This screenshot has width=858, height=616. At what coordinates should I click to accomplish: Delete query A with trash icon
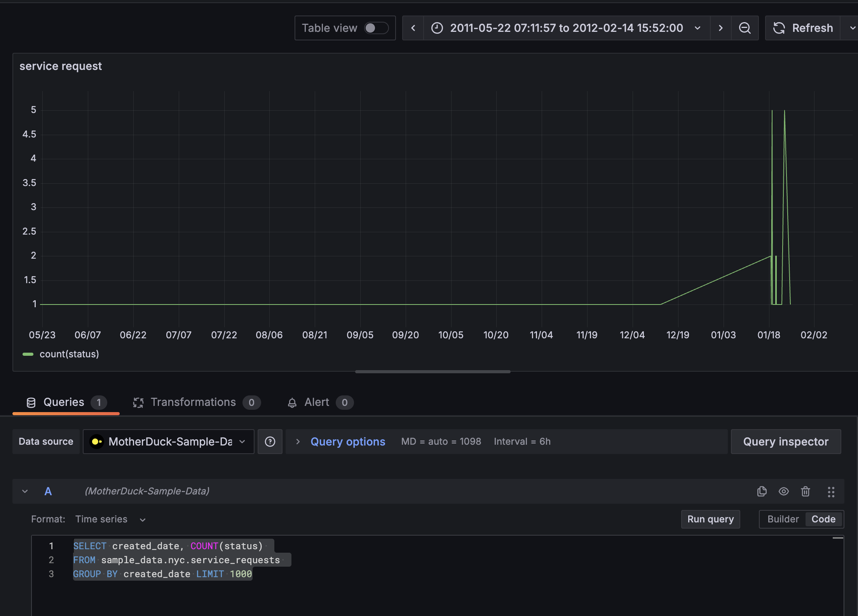coord(806,491)
